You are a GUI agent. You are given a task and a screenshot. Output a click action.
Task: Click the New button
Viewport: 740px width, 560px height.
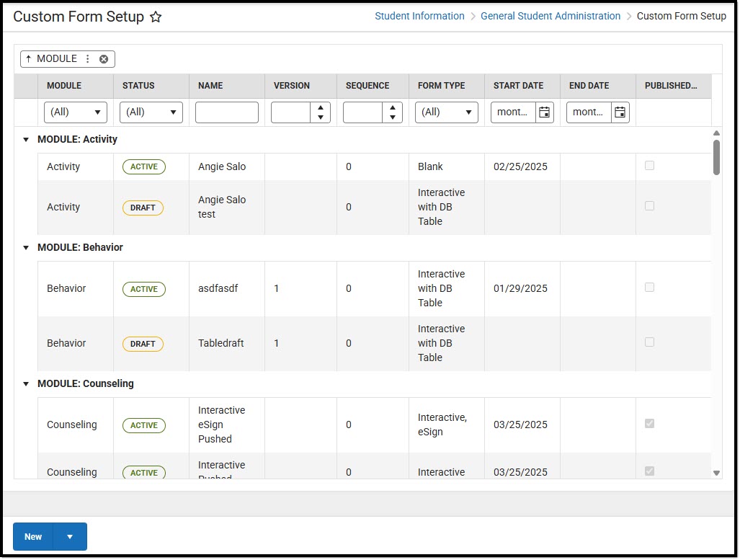coord(33,537)
